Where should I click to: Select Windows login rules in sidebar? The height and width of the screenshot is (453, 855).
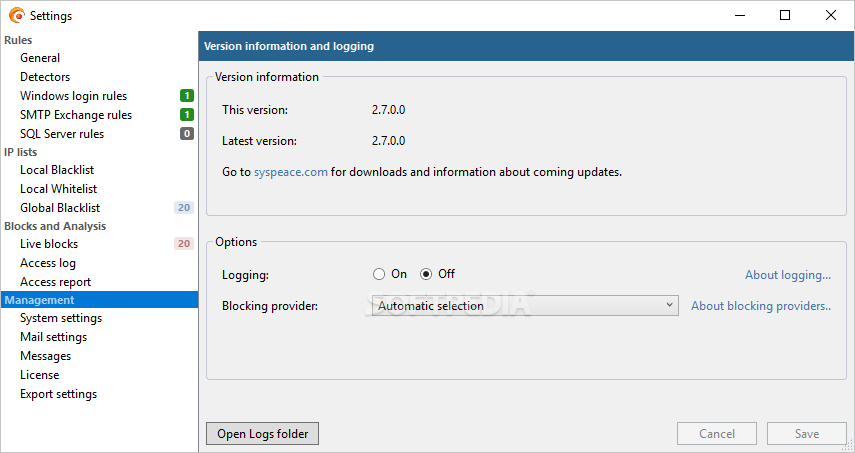73,96
